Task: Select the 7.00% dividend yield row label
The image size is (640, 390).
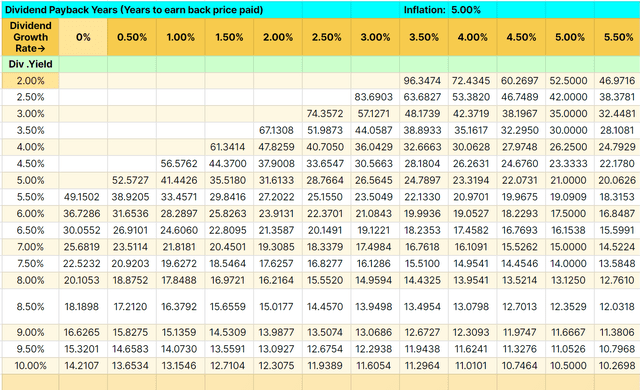Action: [x=31, y=247]
